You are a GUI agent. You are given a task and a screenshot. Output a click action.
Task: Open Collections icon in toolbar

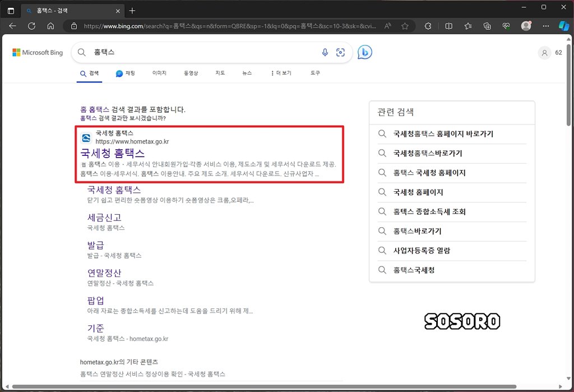tap(487, 26)
